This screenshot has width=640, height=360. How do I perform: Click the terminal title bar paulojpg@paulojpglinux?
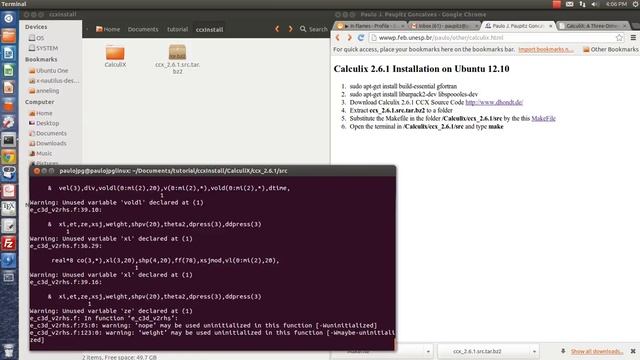pos(173,171)
